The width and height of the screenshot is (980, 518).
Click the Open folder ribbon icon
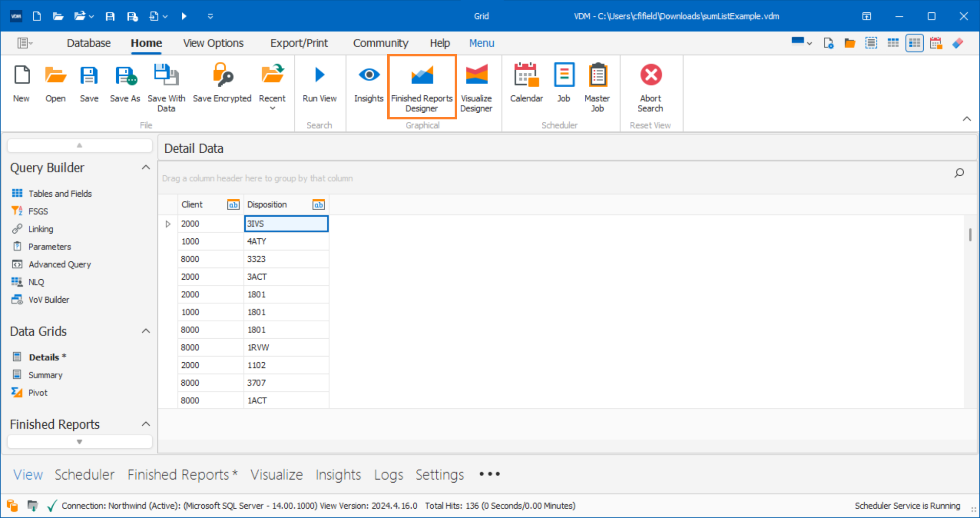point(55,75)
